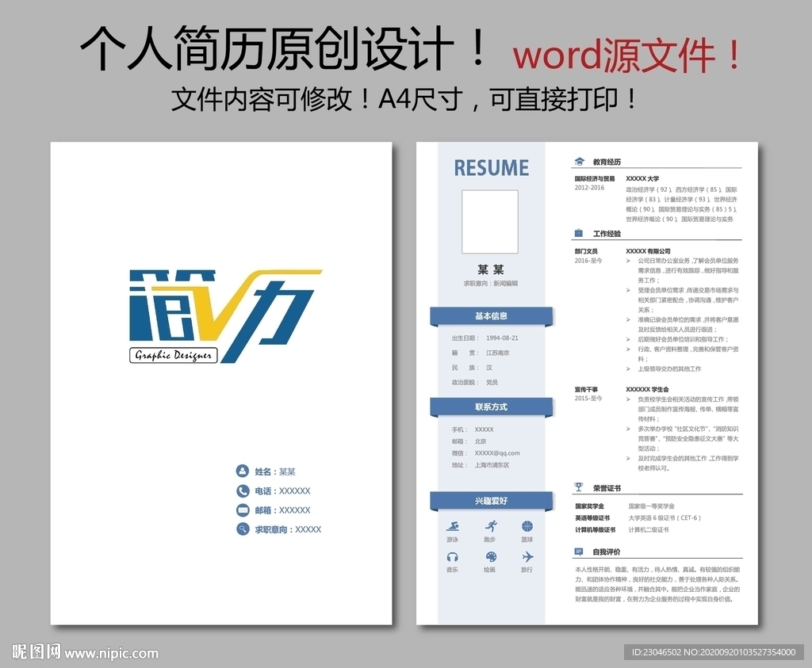Image resolution: width=812 pixels, height=668 pixels.
Task: Click the envelope icon beside 邮箱
Action: pos(243,510)
